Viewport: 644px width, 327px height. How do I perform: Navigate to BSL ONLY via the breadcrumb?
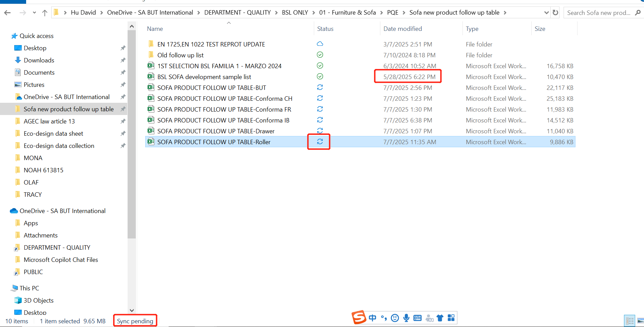pyautogui.click(x=295, y=12)
